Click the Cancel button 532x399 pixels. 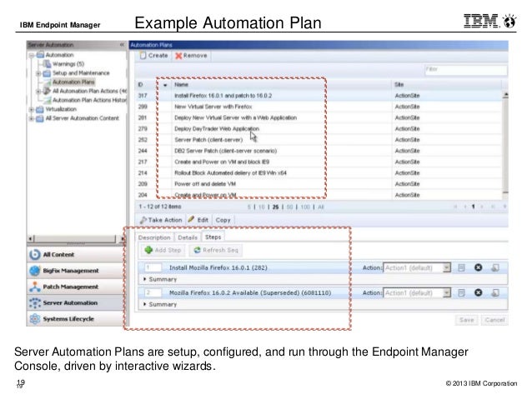[494, 320]
